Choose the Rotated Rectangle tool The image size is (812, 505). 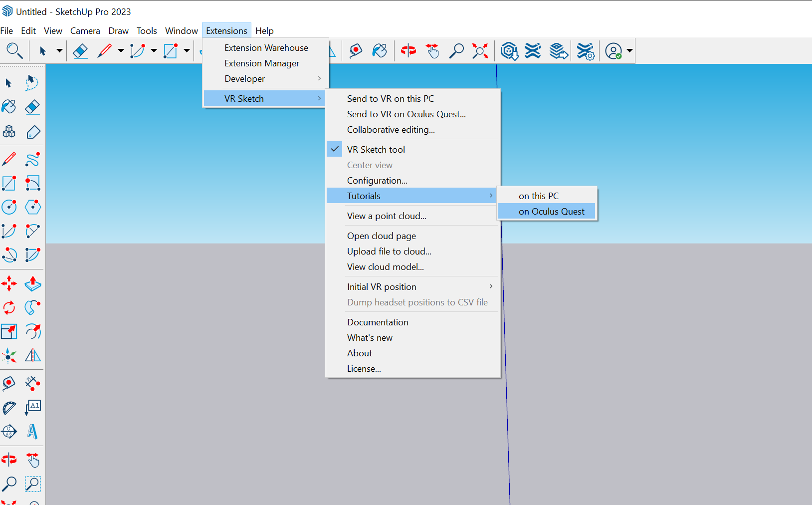pyautogui.click(x=32, y=183)
